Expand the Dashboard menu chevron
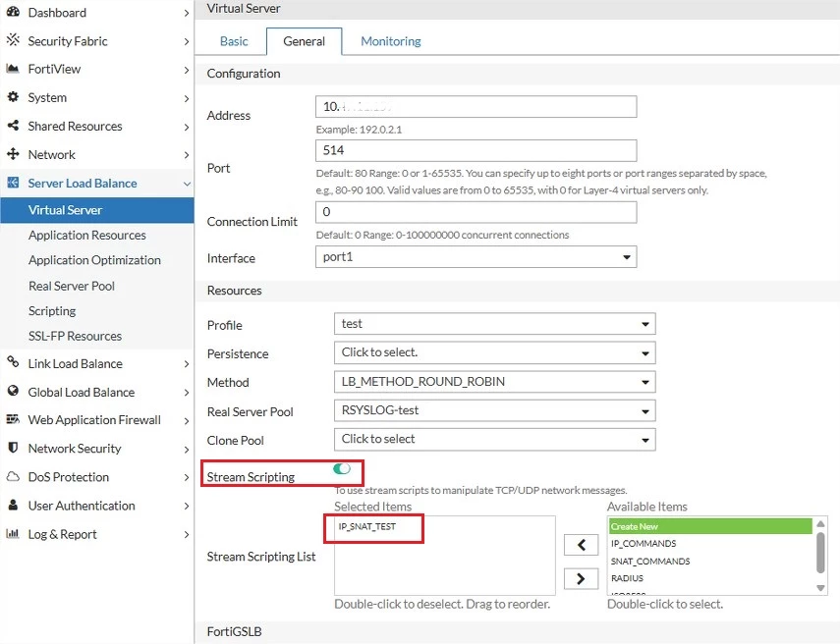Image resolution: width=840 pixels, height=644 pixels. pyautogui.click(x=186, y=13)
